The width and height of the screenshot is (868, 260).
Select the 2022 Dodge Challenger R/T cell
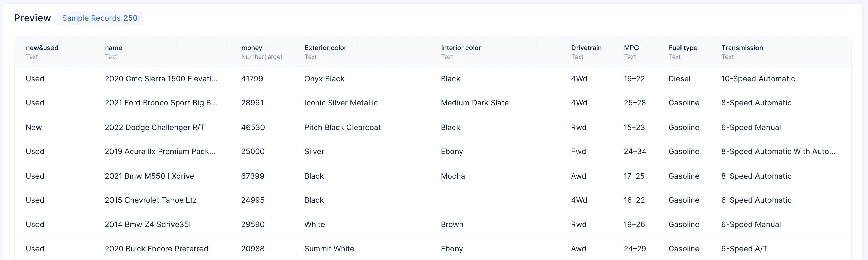tap(155, 127)
